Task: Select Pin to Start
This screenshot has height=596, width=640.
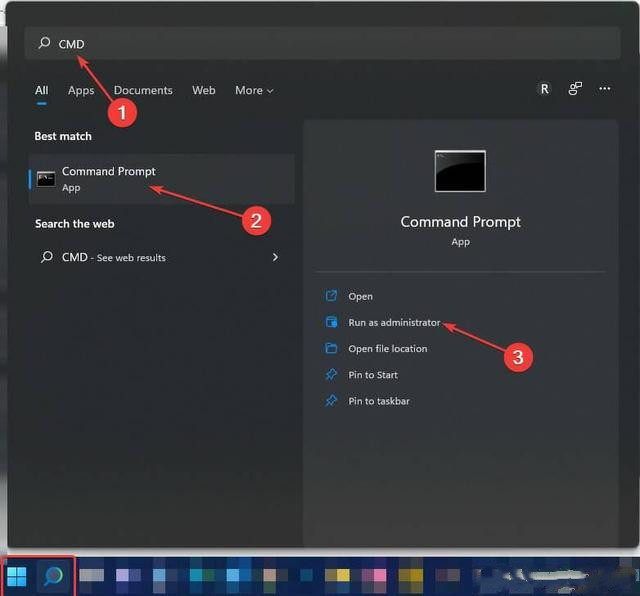Action: (x=373, y=374)
